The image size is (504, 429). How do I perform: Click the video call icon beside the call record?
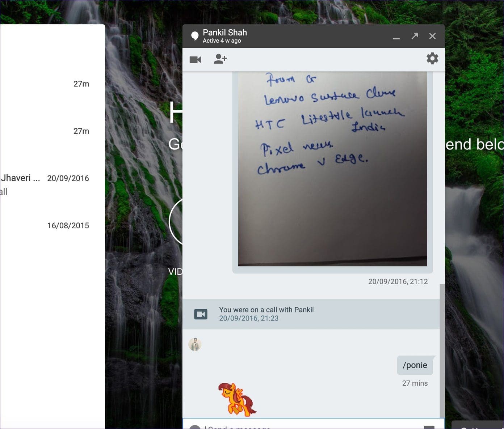[x=201, y=314]
